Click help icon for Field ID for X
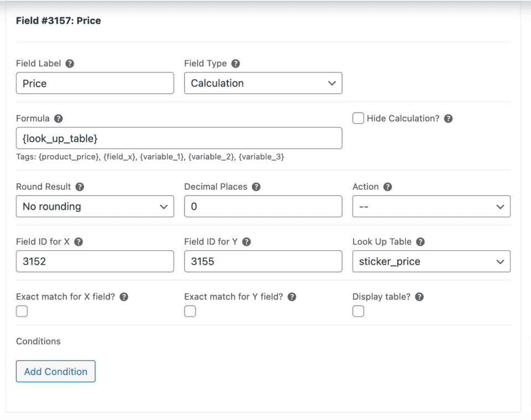This screenshot has width=531, height=420. 79,242
